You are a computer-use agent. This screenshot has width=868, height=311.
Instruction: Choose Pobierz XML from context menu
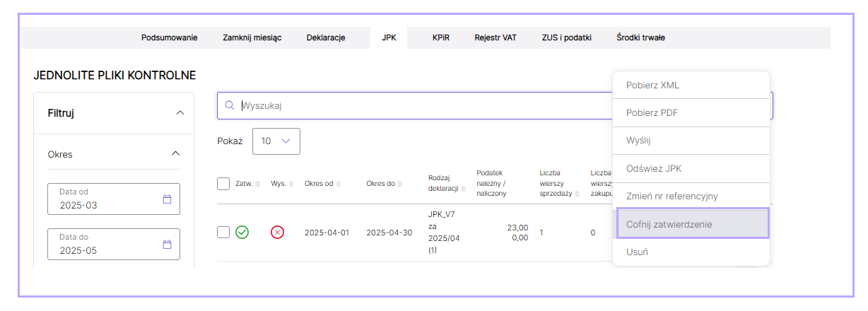(x=691, y=86)
